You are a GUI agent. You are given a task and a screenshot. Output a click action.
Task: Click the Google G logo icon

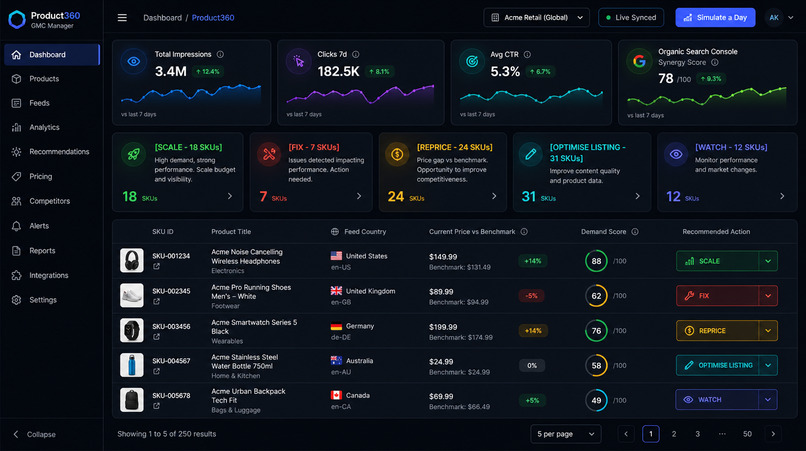click(639, 61)
